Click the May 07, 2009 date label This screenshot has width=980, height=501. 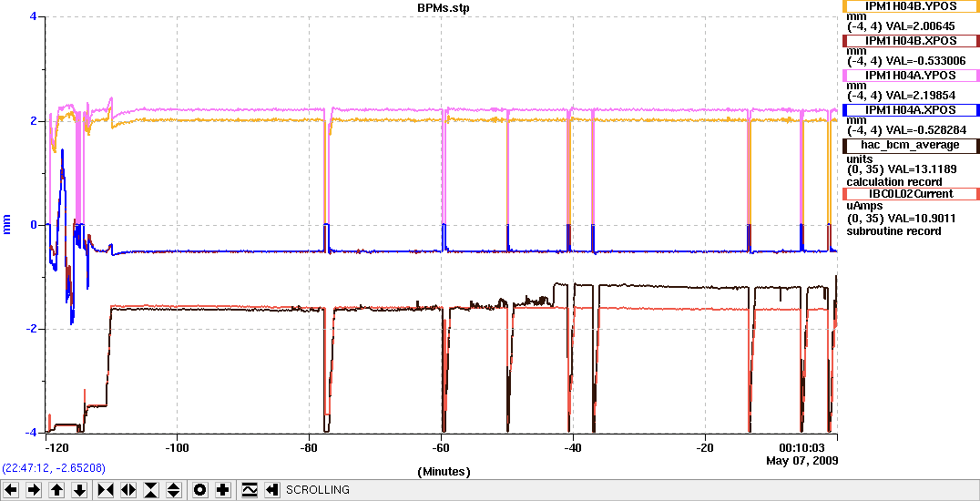pyautogui.click(x=801, y=460)
